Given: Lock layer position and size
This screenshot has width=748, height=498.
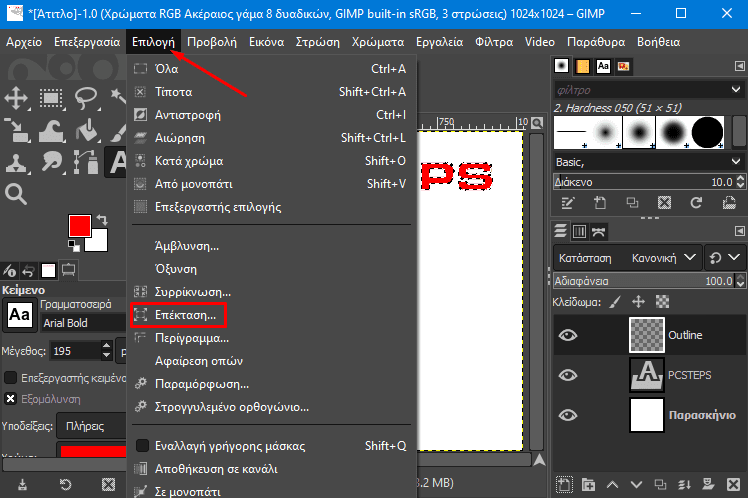Looking at the screenshot, I should click(x=638, y=301).
